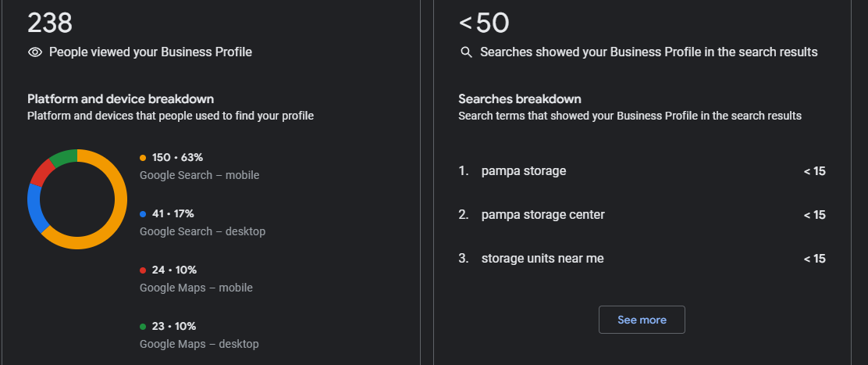The height and width of the screenshot is (365, 868).
Task: Click the eye icon beside profile views
Action: 34,52
